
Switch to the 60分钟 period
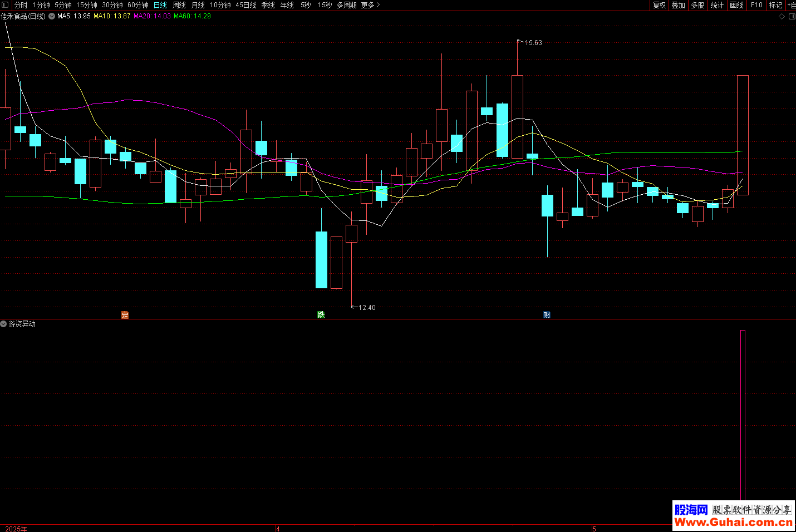tap(137, 5)
